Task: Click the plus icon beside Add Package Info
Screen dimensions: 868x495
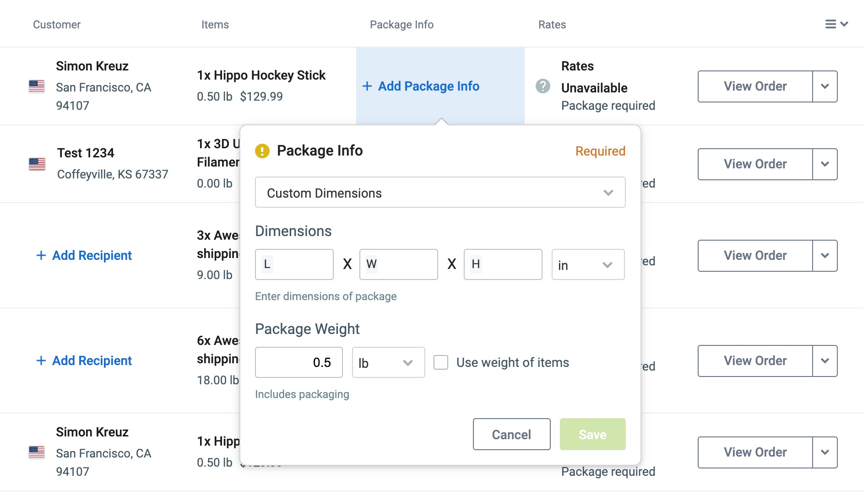Action: [367, 86]
